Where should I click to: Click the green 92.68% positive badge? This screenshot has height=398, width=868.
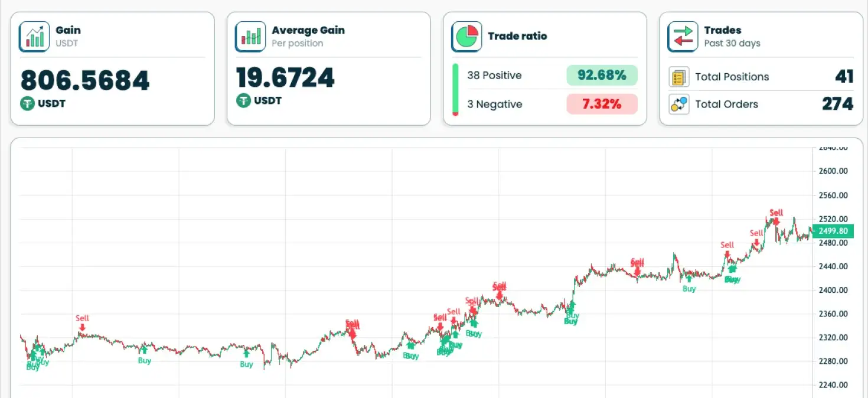coord(602,76)
